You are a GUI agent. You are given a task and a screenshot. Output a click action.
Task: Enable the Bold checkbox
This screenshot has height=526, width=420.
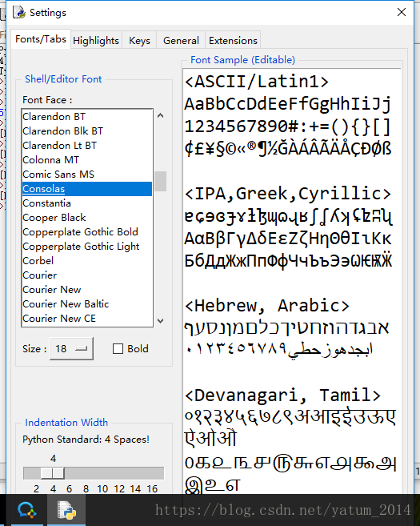click(x=118, y=349)
